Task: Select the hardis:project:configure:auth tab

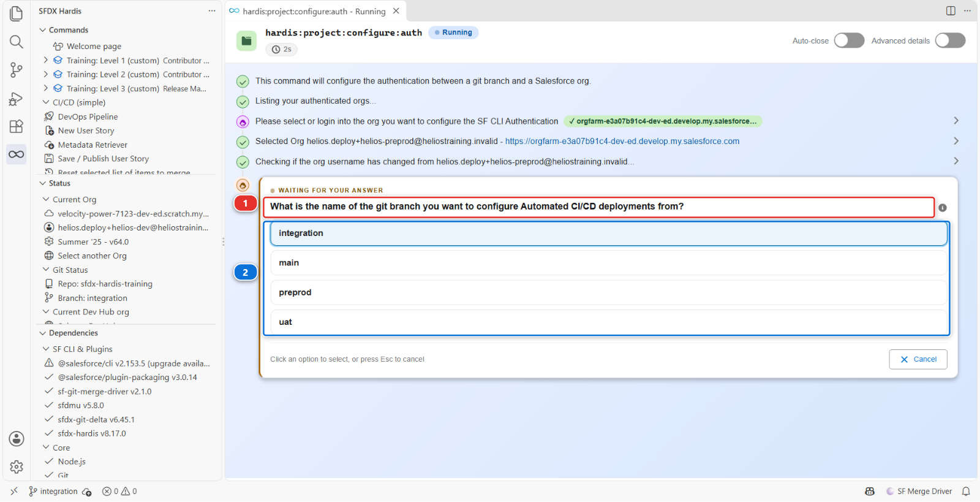Action: [x=315, y=11]
